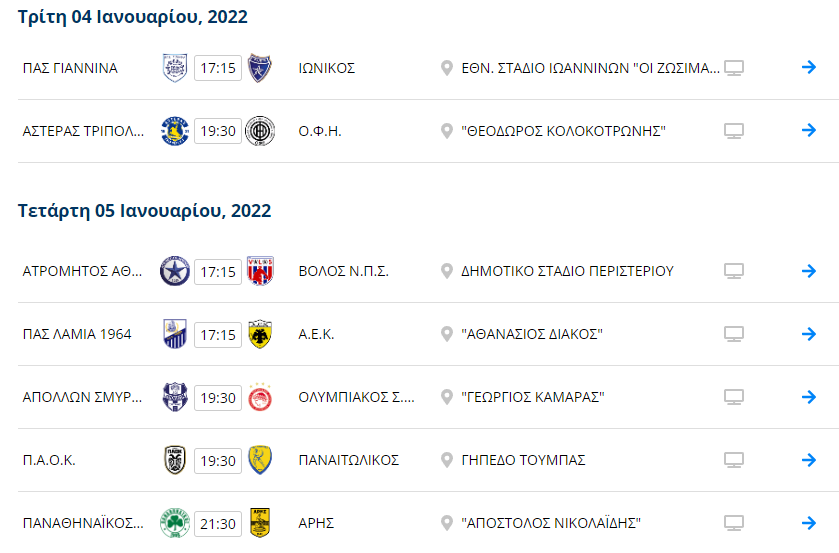
Task: Click the location pin for Γήπεδο Τούμπας
Action: 447,460
